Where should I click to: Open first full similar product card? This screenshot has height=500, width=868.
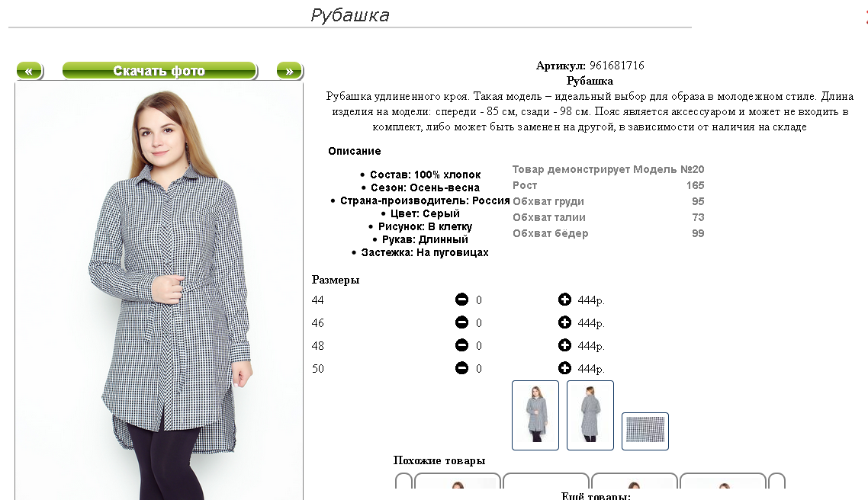click(x=457, y=481)
